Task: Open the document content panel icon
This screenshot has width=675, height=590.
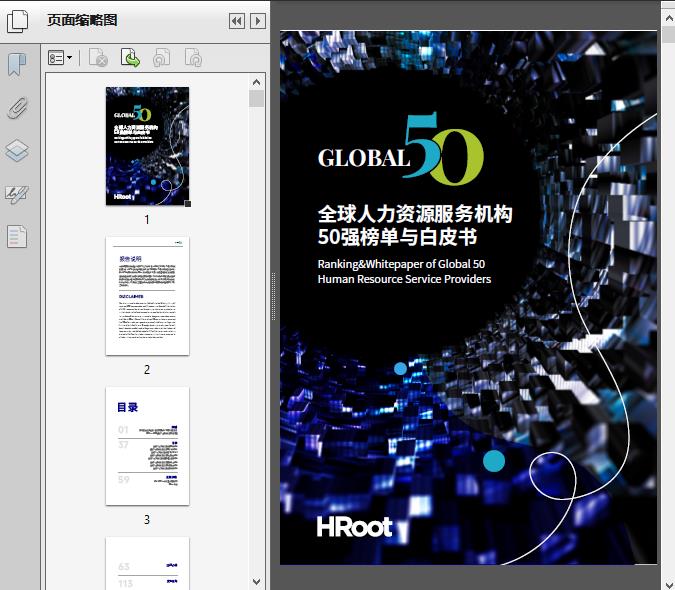Action: tap(17, 236)
